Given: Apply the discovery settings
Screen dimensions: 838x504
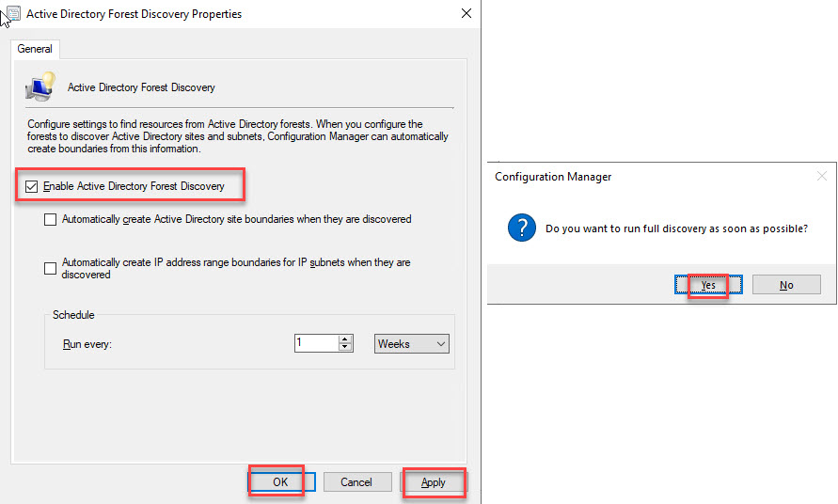Looking at the screenshot, I should [434, 482].
